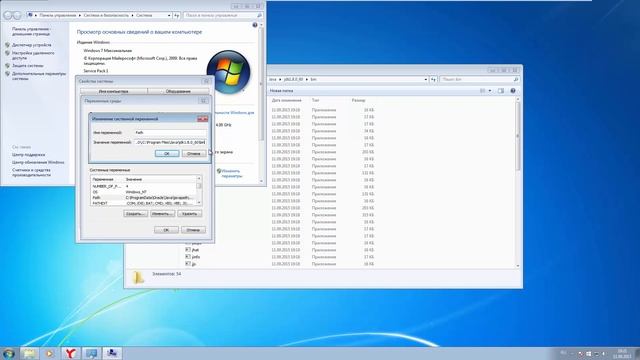Screen dimensions: 640x360
Task: Switch to the Имя компьютера tab
Action: 113,91
